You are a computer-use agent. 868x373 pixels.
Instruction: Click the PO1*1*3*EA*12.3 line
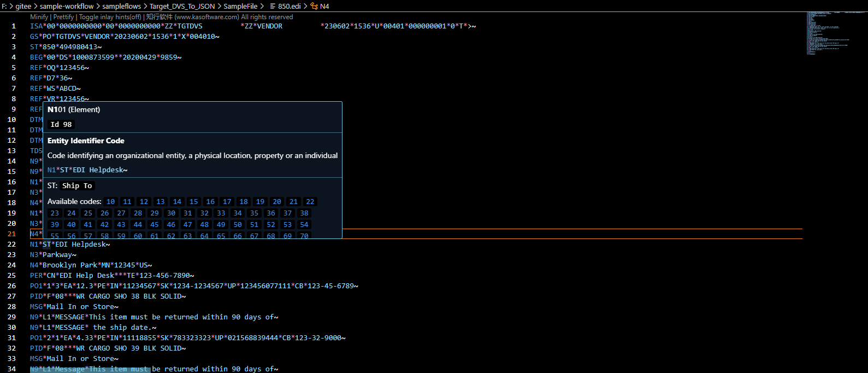click(x=194, y=286)
